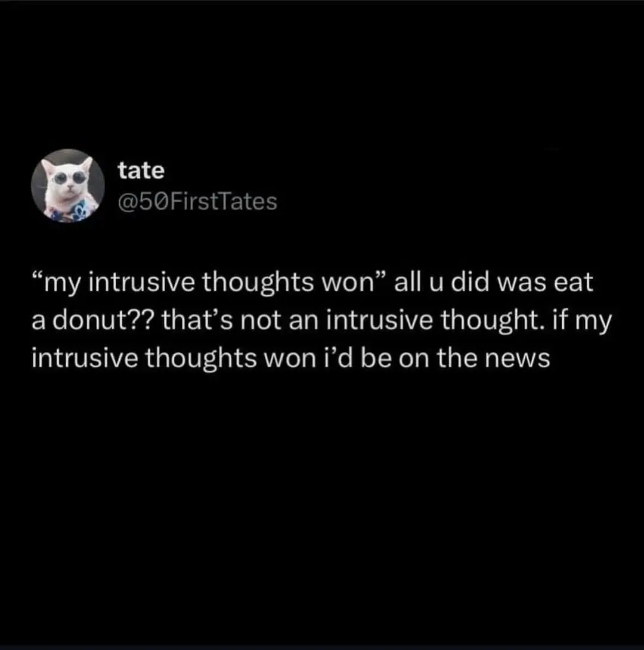Open the @50FirstTates handle

[197, 202]
